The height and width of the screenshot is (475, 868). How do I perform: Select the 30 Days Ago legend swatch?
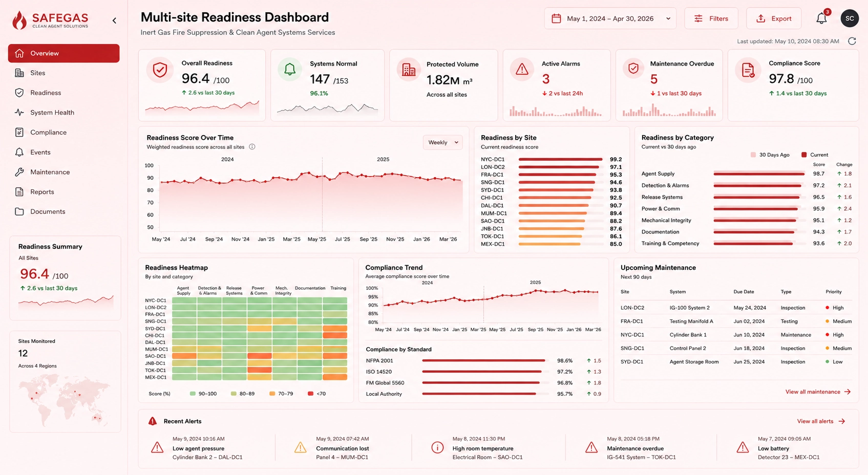pyautogui.click(x=753, y=155)
